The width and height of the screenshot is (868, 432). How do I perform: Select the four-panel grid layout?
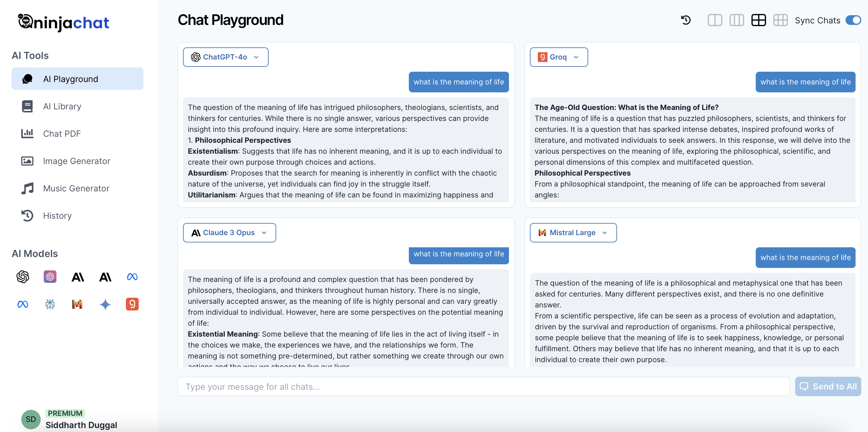[x=758, y=20]
